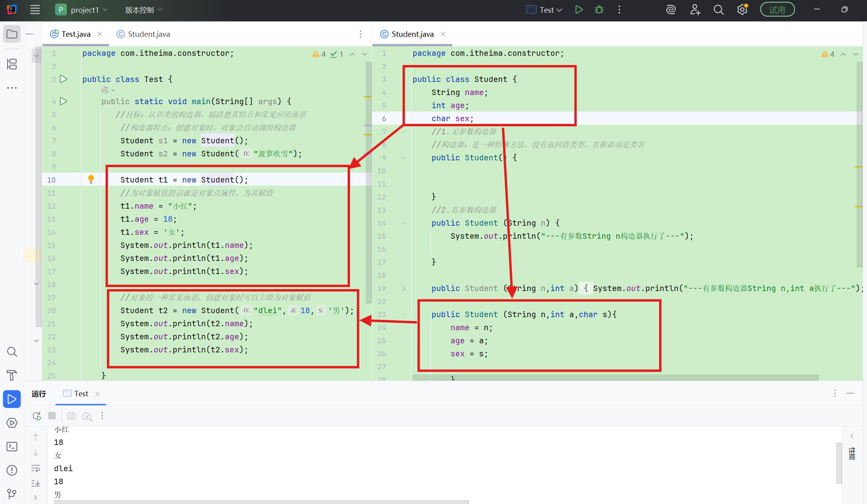Screen dimensions: 867x504
Task: Click the Debug bug icon in top toolbar
Action: (599, 10)
